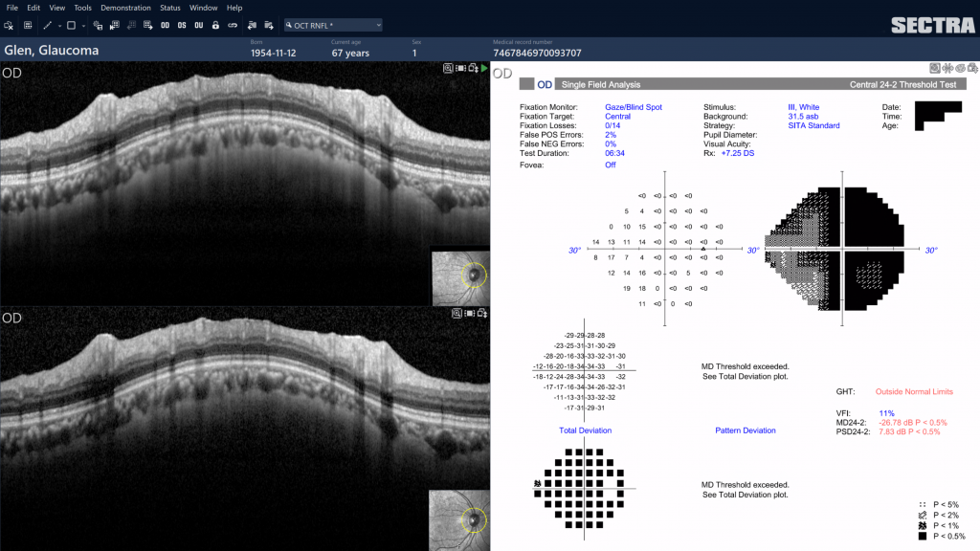Click the Rx value +7.25 DS
Viewport: 980px width, 551px height.
click(738, 153)
